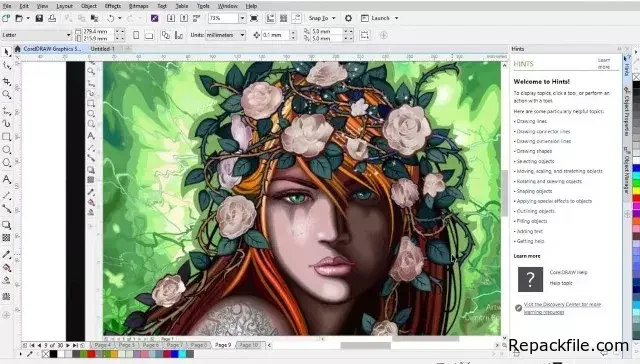Screen dimensions: 640x364
Task: Open the Filling objects hint topic
Action: (x=532, y=221)
